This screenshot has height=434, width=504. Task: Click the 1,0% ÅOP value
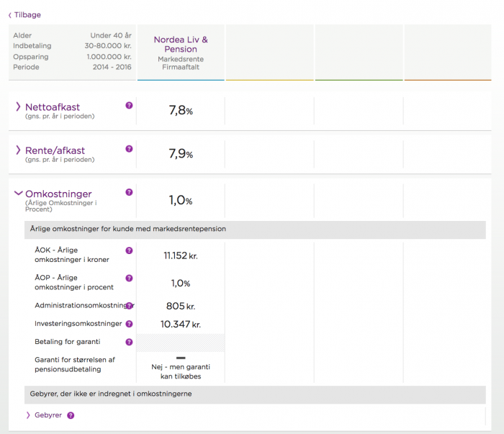(x=181, y=284)
